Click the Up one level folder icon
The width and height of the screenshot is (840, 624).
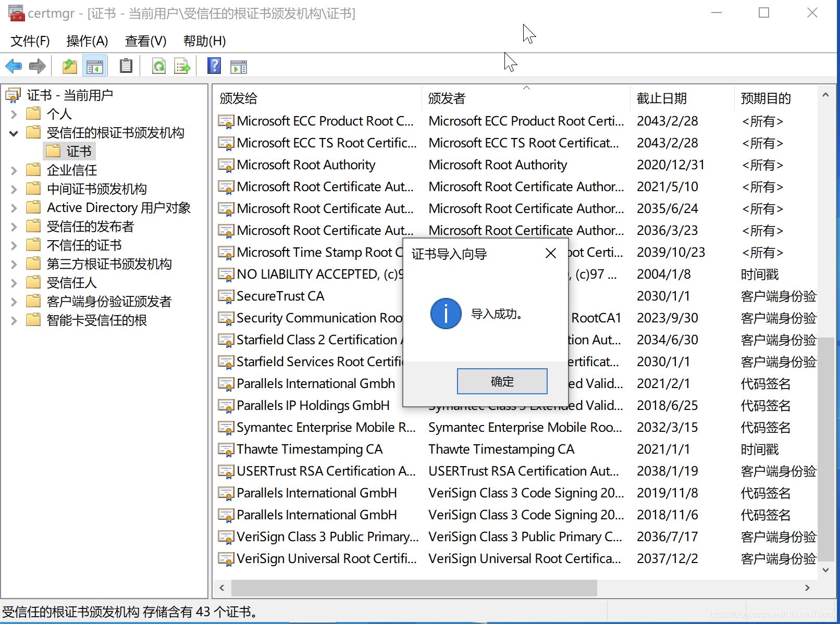pyautogui.click(x=69, y=66)
